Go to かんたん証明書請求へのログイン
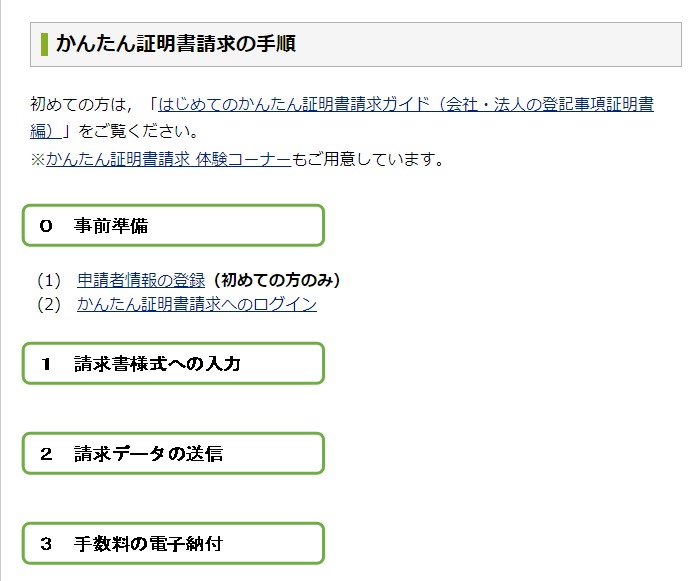The width and height of the screenshot is (695, 581). click(x=197, y=304)
